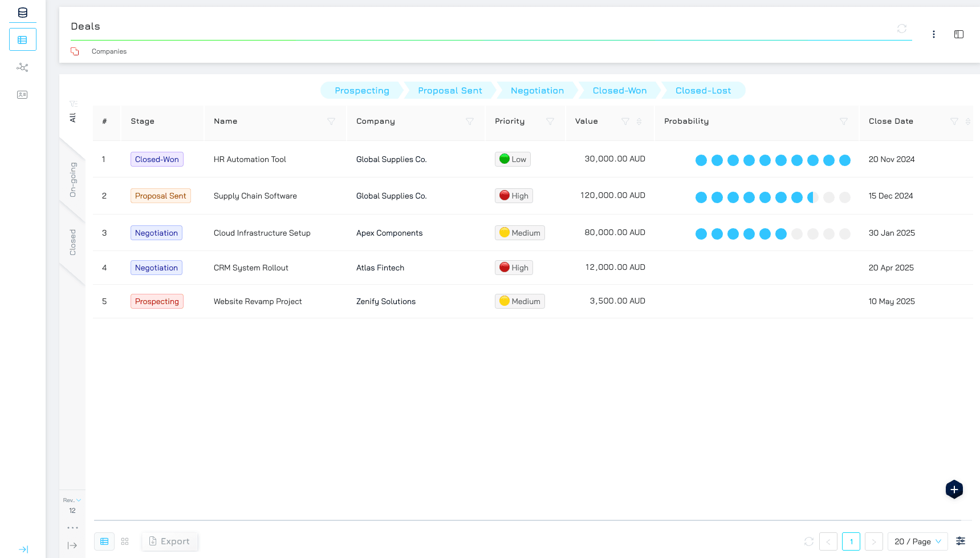Click the Closed-Won stage tag
The image size is (980, 558).
pyautogui.click(x=157, y=159)
